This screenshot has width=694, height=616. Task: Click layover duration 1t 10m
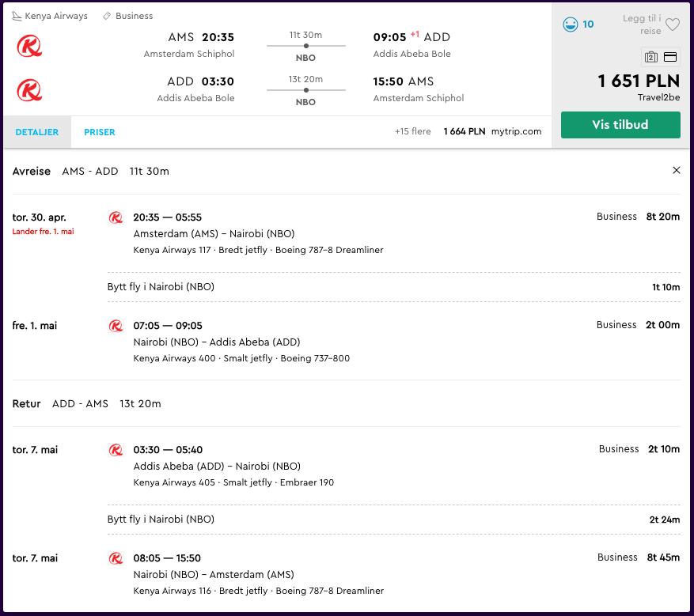(666, 287)
